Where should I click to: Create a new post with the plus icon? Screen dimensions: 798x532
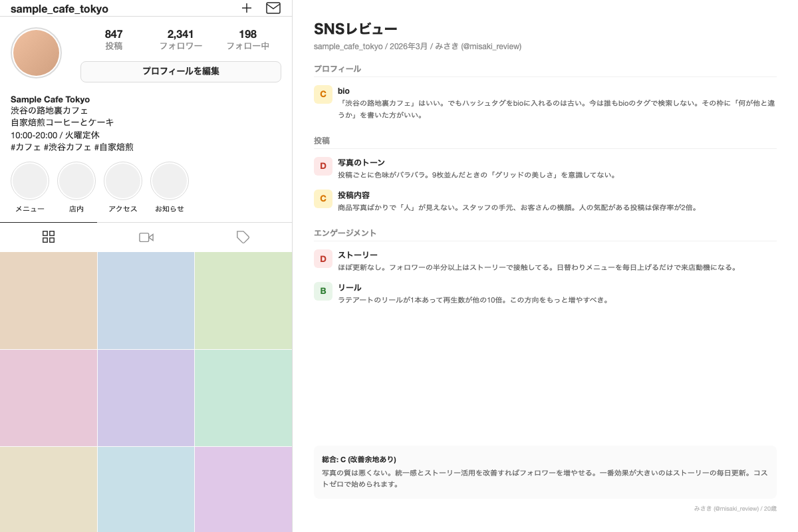[x=247, y=8]
